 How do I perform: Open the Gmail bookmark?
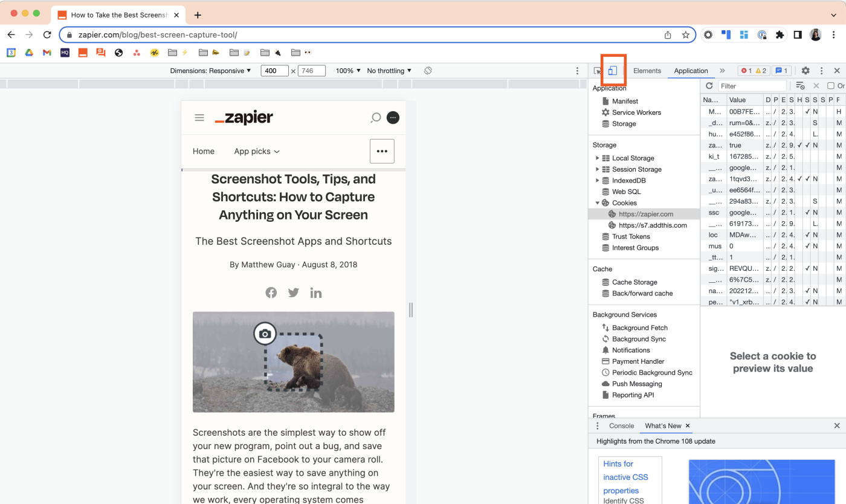point(47,53)
